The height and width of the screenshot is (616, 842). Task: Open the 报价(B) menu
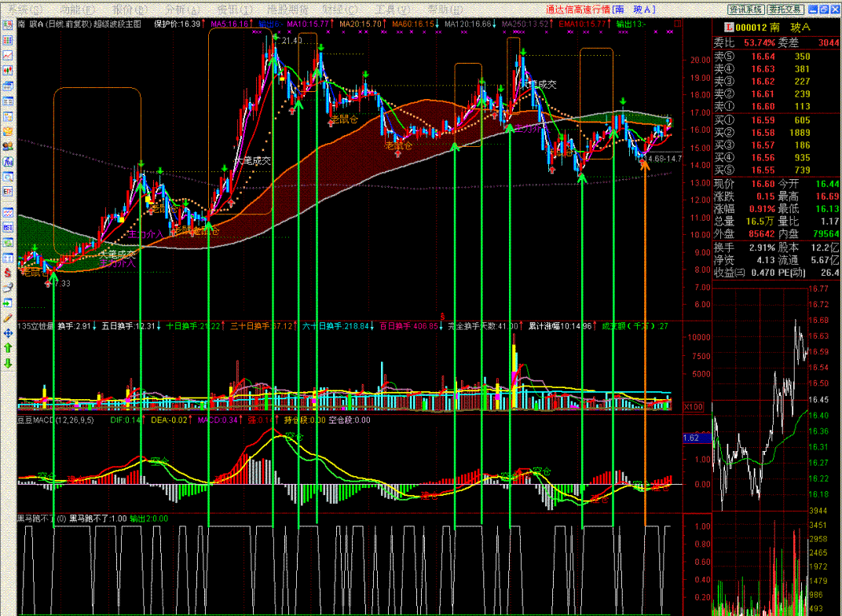click(x=130, y=9)
